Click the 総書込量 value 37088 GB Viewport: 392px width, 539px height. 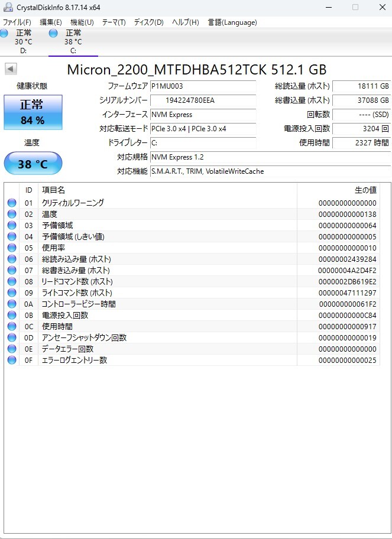point(362,100)
